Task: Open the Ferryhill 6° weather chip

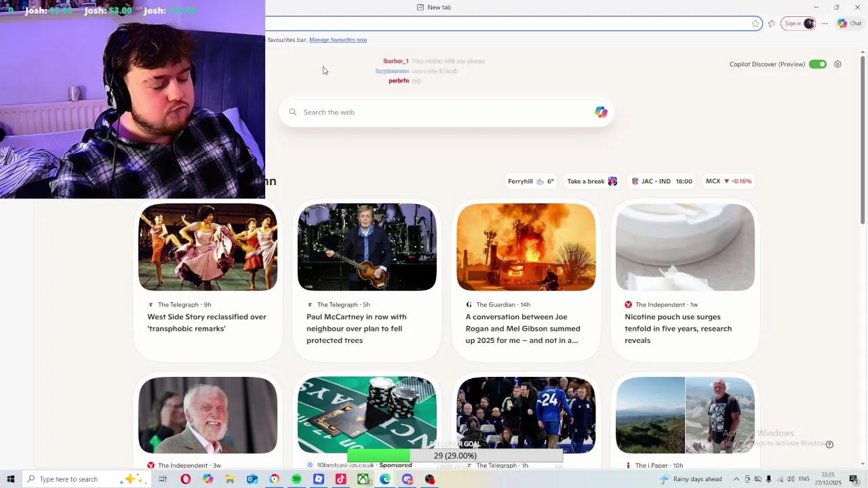Action: pos(531,182)
